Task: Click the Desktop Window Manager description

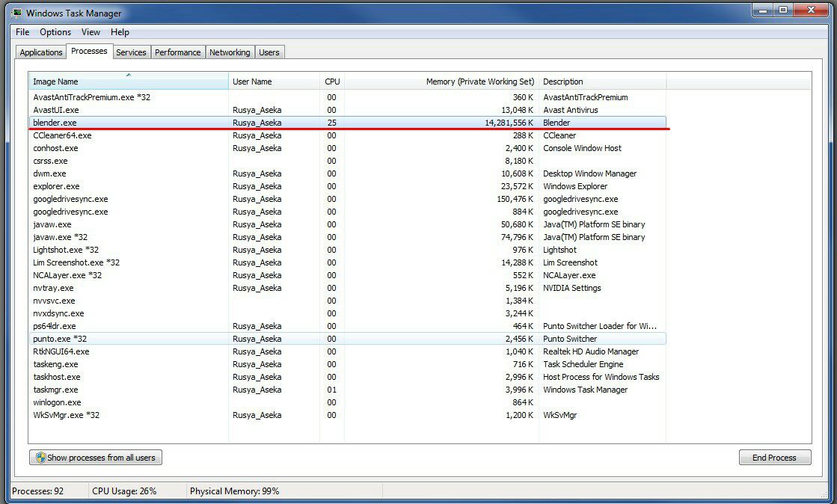Action: (590, 173)
